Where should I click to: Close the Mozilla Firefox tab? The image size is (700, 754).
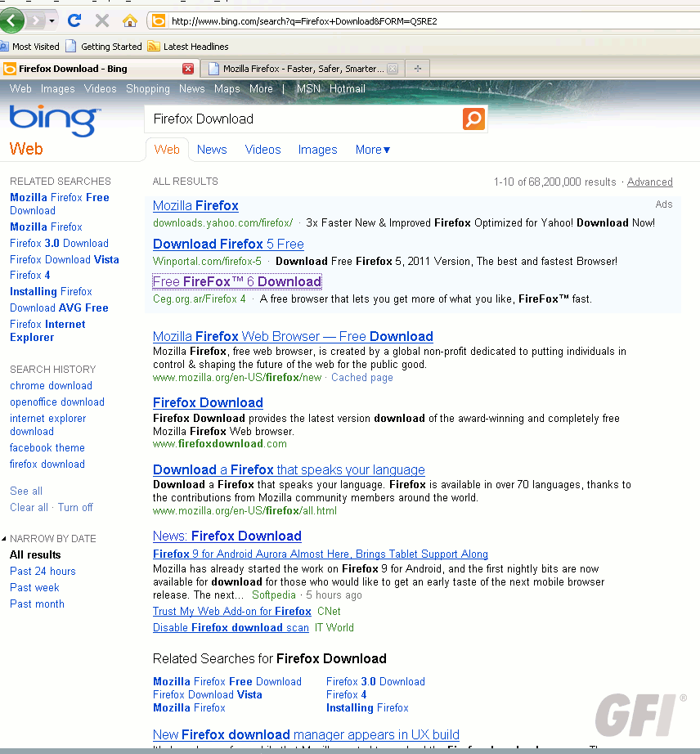point(393,69)
